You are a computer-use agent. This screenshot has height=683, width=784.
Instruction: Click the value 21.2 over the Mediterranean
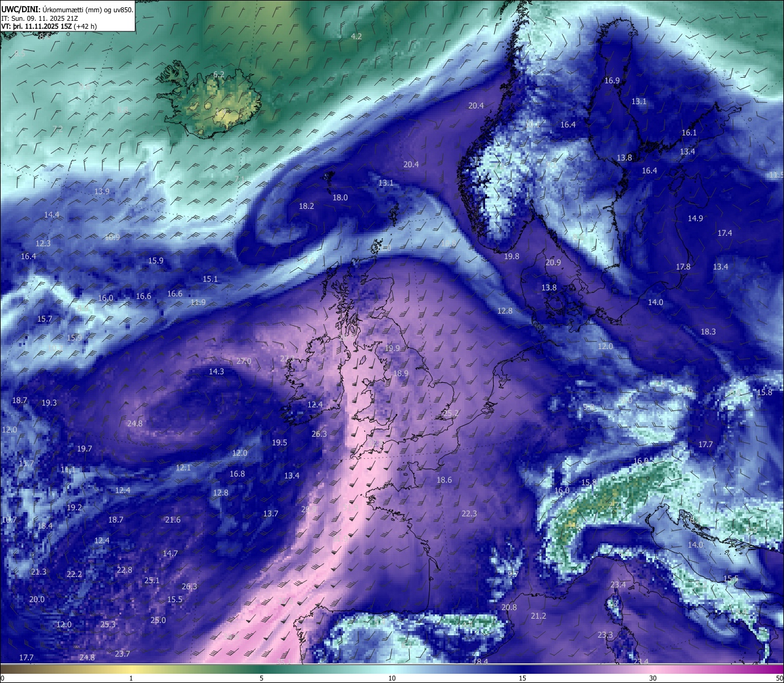[538, 616]
